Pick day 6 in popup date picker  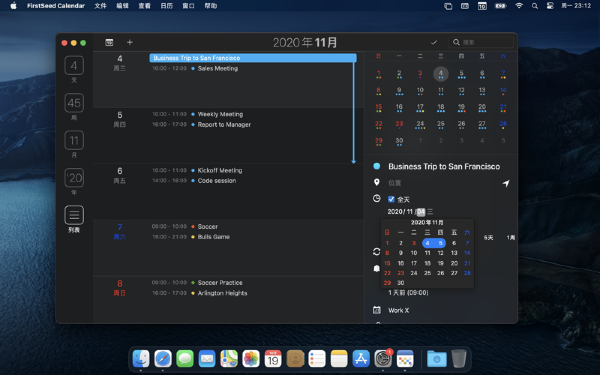pos(454,243)
